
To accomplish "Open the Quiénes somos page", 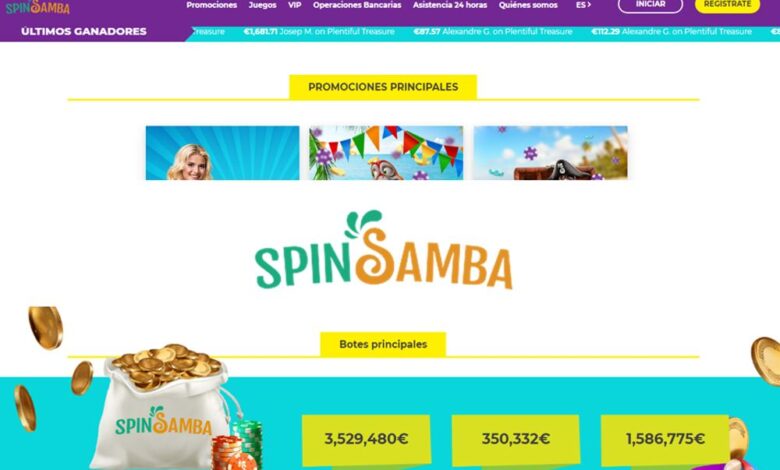I will pos(528,5).
